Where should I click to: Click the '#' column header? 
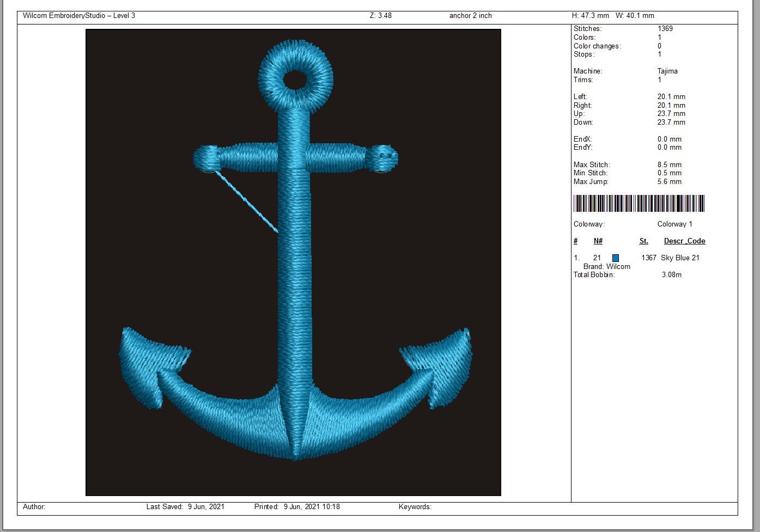[576, 241]
